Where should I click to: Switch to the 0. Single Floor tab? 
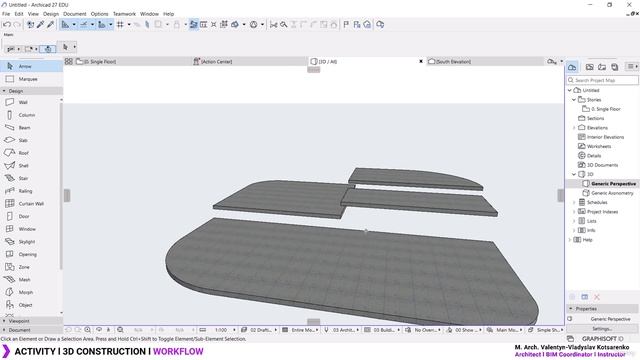pos(133,62)
